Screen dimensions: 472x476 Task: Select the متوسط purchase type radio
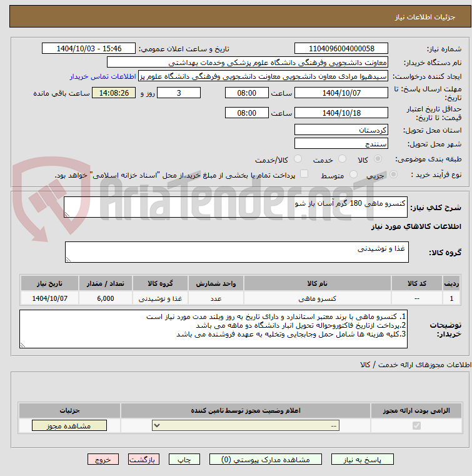(x=353, y=175)
